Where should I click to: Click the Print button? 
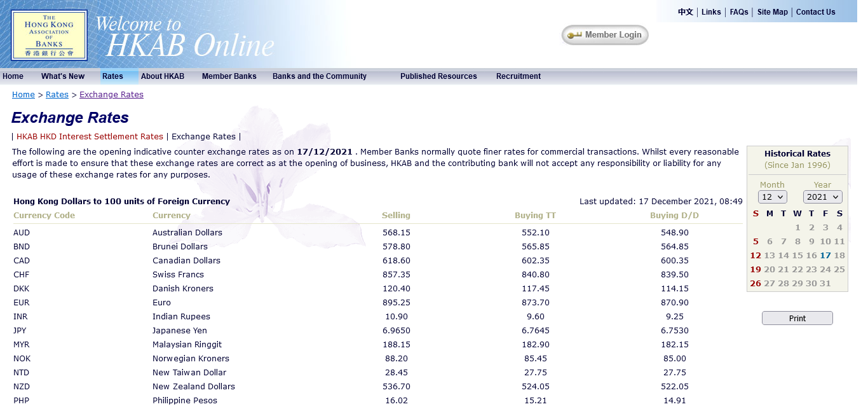click(797, 319)
